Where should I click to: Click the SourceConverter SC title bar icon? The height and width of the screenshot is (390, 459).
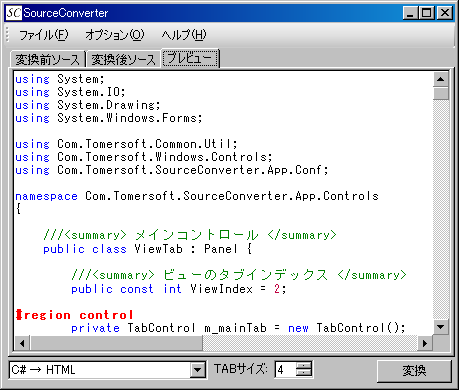(14, 13)
